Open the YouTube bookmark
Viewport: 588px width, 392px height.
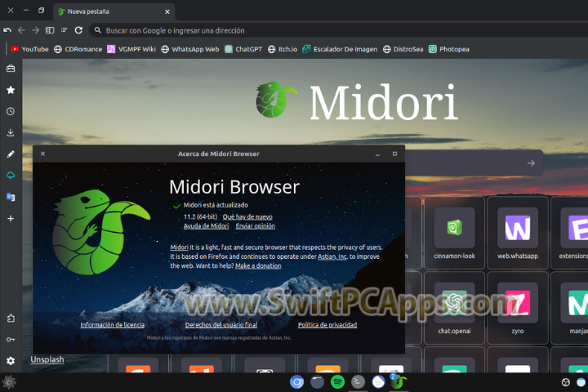pyautogui.click(x=29, y=49)
